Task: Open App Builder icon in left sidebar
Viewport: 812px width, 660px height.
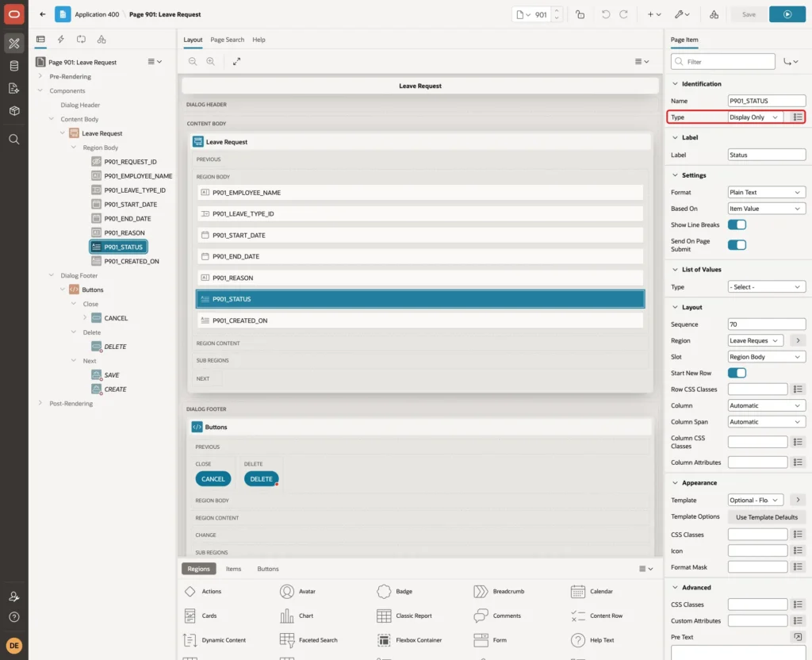Action: tap(14, 44)
